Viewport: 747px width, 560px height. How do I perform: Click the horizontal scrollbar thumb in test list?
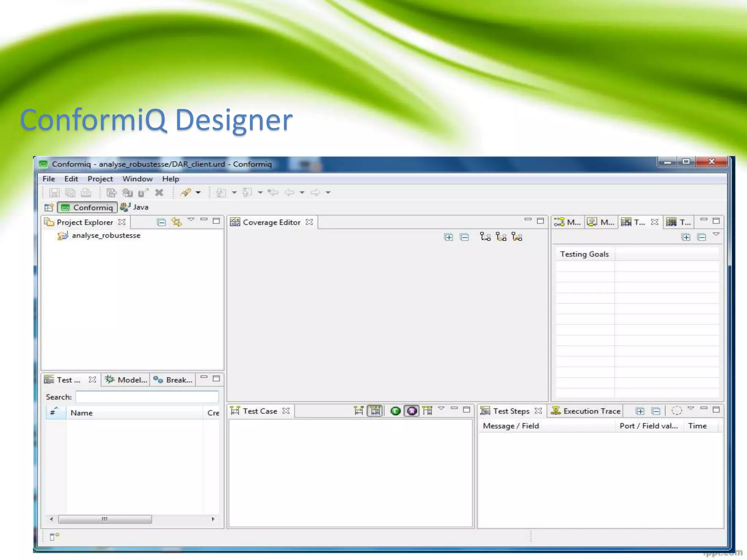point(105,519)
